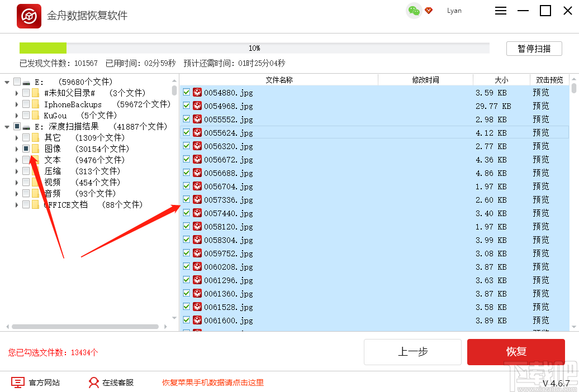Open the WeChat contact icon
The width and height of the screenshot is (579, 392).
[x=414, y=11]
